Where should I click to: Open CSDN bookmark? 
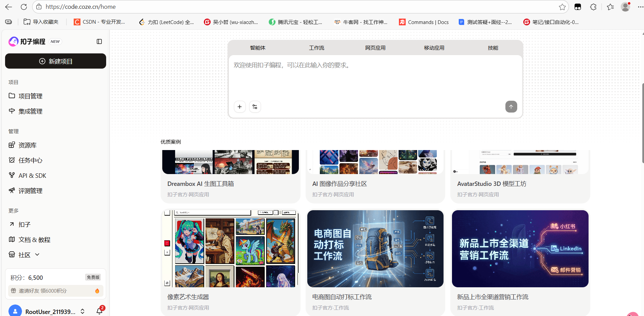[99, 22]
